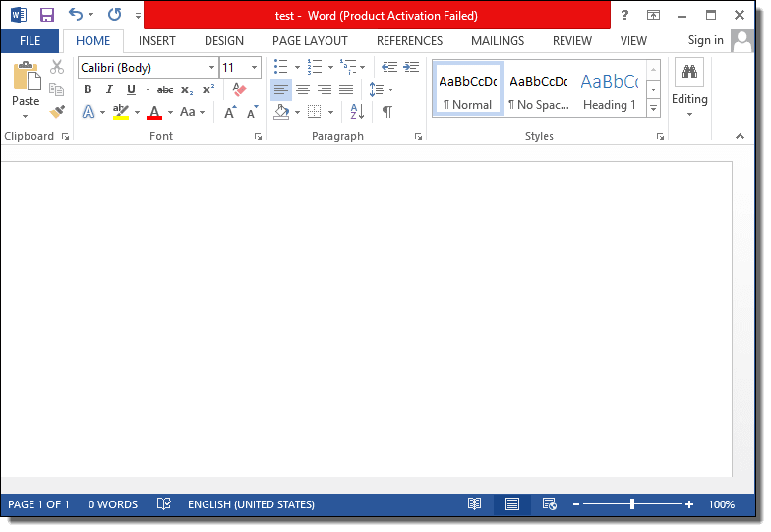This screenshot has height=532, width=771.
Task: Switch to the INSERT tab
Action: (x=157, y=41)
